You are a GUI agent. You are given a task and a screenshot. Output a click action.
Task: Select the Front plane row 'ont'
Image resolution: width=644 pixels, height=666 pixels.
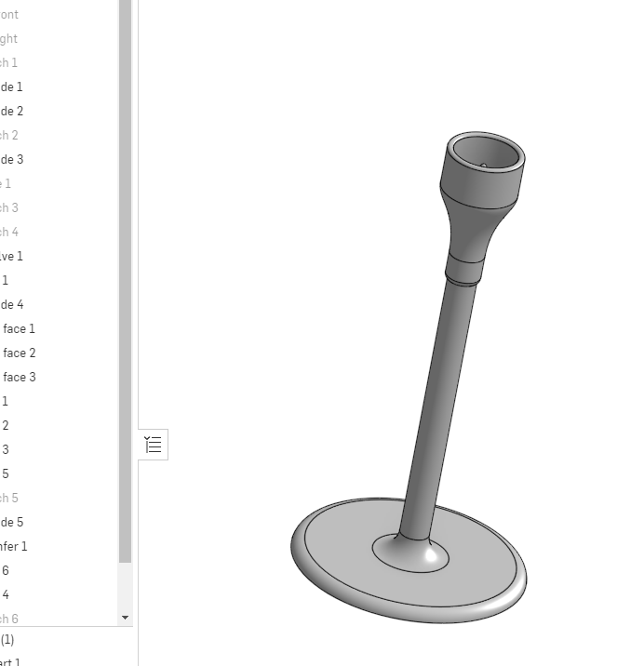tap(59, 15)
